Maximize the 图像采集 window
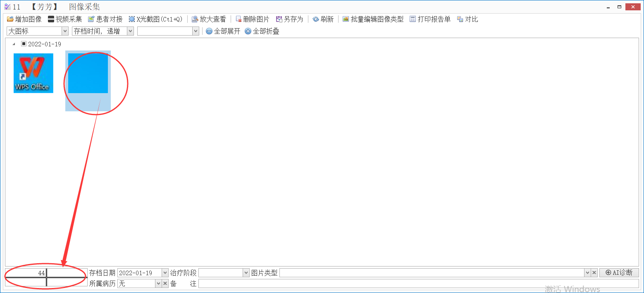 (x=620, y=7)
